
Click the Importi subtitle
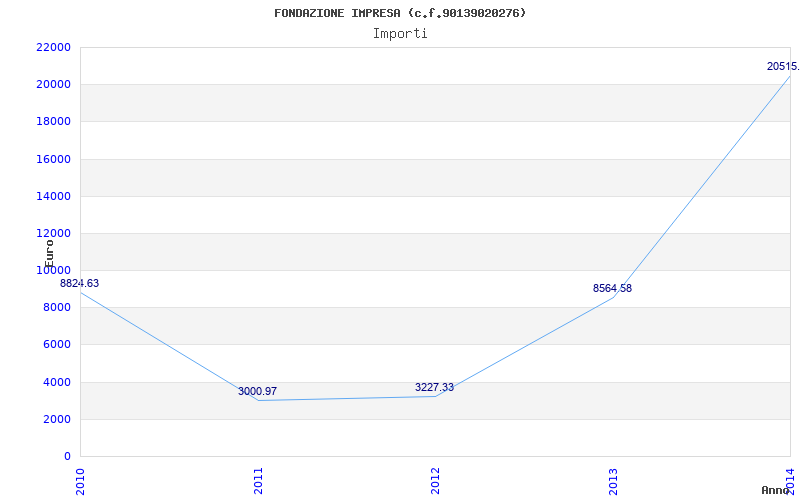tap(400, 34)
